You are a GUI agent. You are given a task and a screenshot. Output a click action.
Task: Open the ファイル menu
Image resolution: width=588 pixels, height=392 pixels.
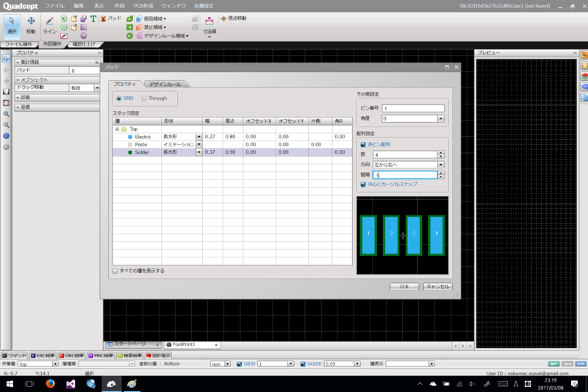click(54, 6)
